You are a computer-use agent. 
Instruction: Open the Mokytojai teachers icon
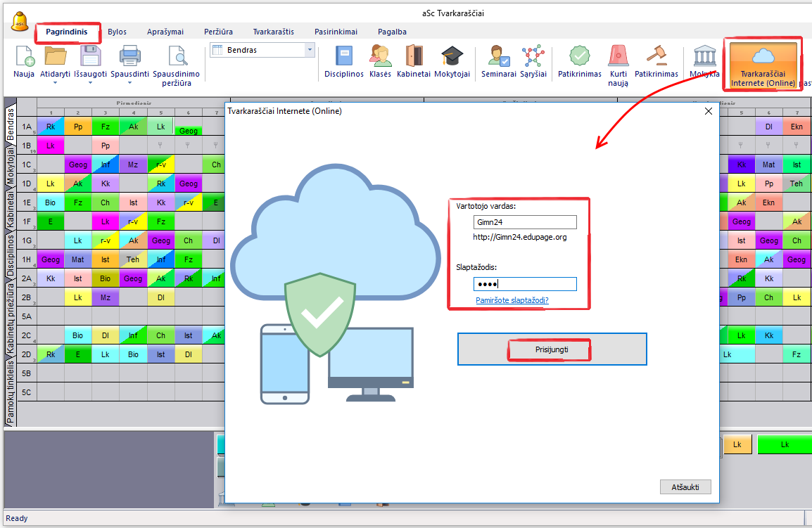click(x=452, y=58)
